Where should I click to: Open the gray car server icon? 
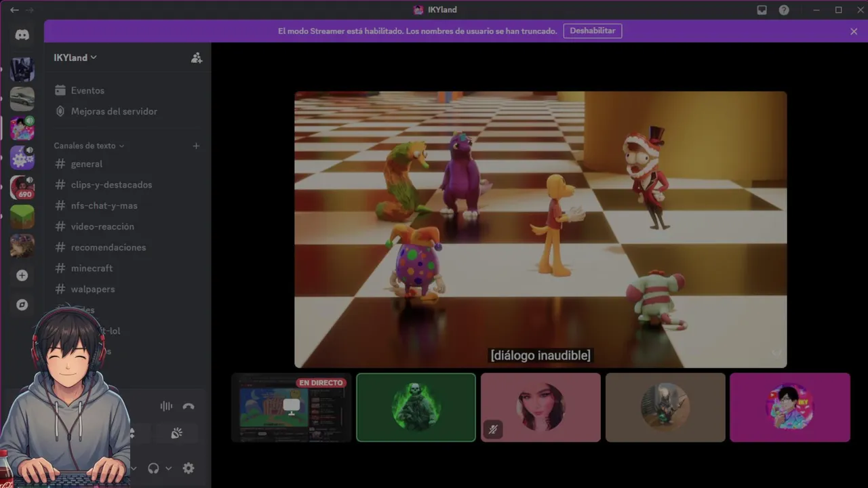pyautogui.click(x=22, y=99)
